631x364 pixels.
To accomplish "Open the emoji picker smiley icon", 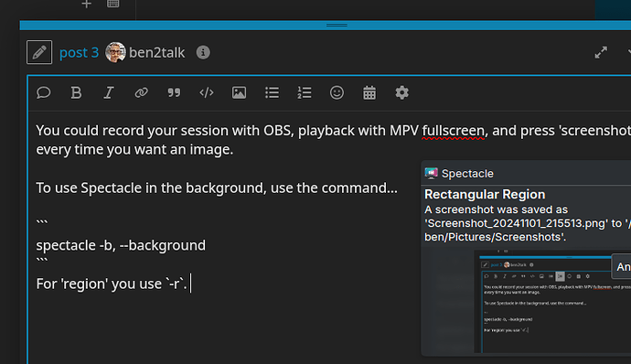I will click(x=337, y=92).
